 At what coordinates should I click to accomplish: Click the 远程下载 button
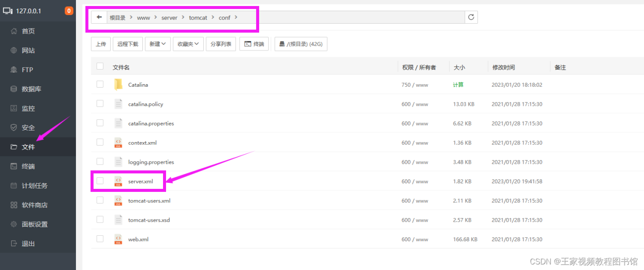(128, 44)
